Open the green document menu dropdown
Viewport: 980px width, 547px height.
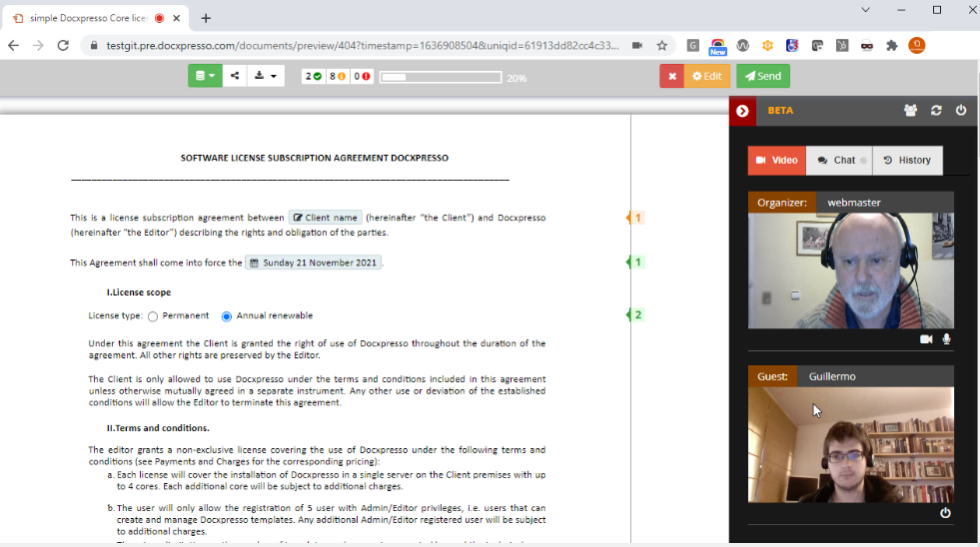pos(205,76)
